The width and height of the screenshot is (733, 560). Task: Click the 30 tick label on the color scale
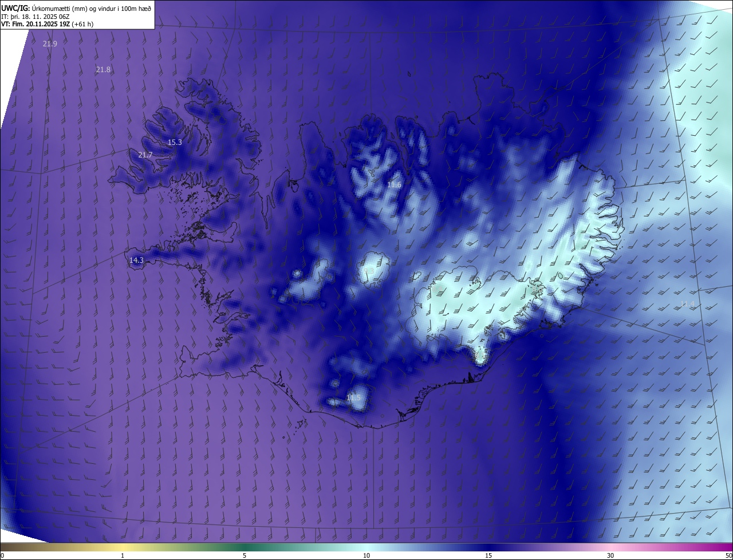[610, 556]
